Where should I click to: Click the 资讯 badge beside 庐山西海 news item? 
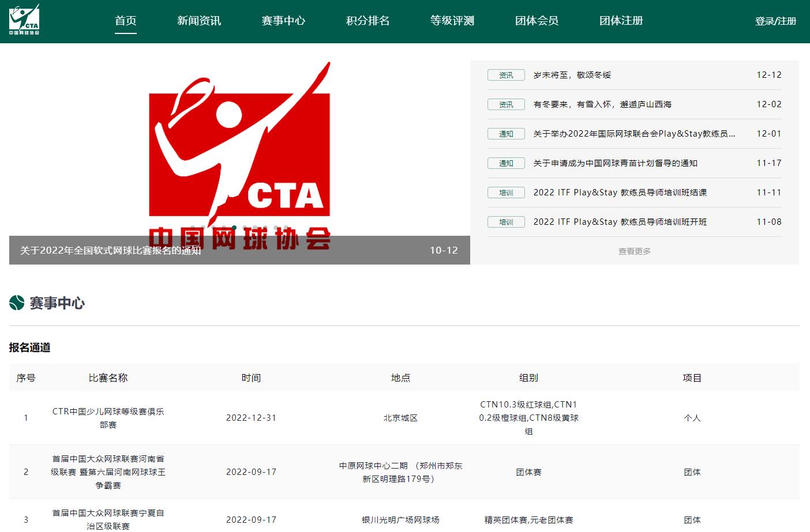click(x=505, y=104)
